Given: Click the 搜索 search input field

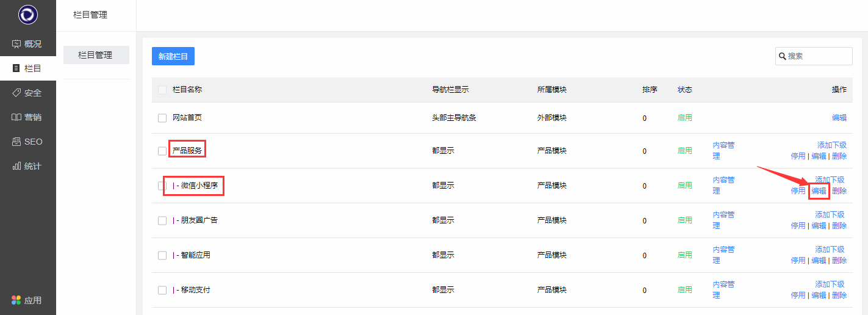Looking at the screenshot, I should [x=818, y=56].
